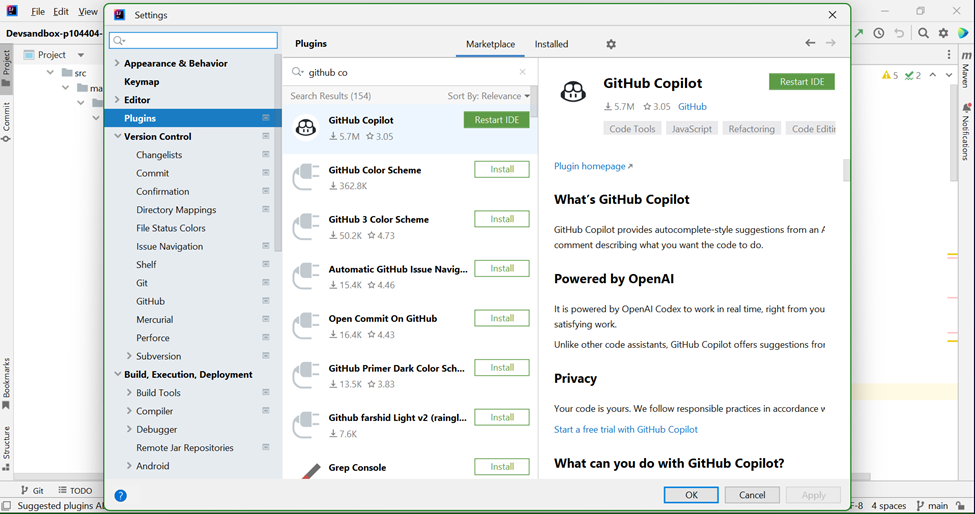This screenshot has width=975, height=514.
Task: Click the project-level marker next to Plugins
Action: 266,118
